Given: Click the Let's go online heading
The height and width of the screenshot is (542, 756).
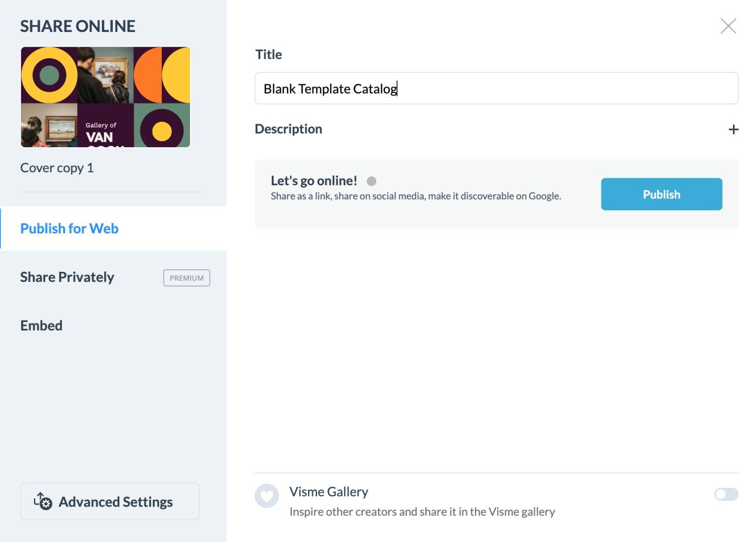Looking at the screenshot, I should pyautogui.click(x=314, y=181).
